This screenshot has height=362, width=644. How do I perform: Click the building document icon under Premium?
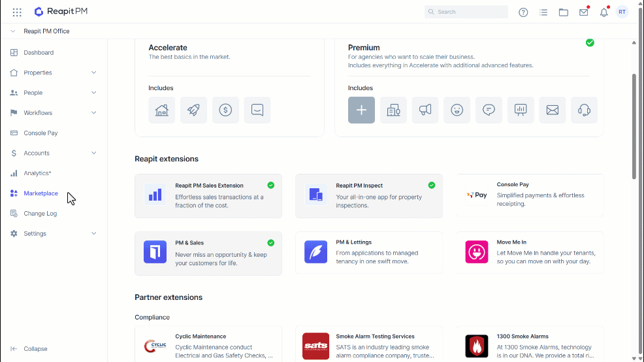coord(393,110)
